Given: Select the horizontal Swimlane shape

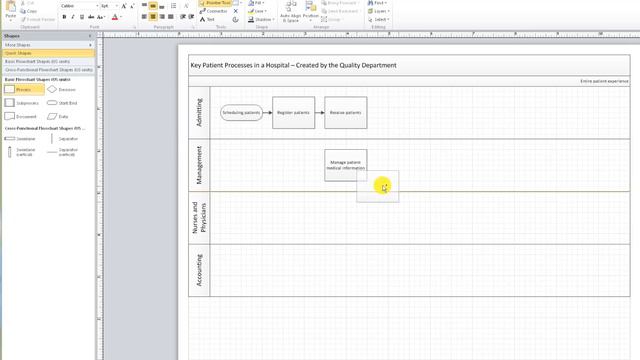Looking at the screenshot, I should tap(20, 139).
